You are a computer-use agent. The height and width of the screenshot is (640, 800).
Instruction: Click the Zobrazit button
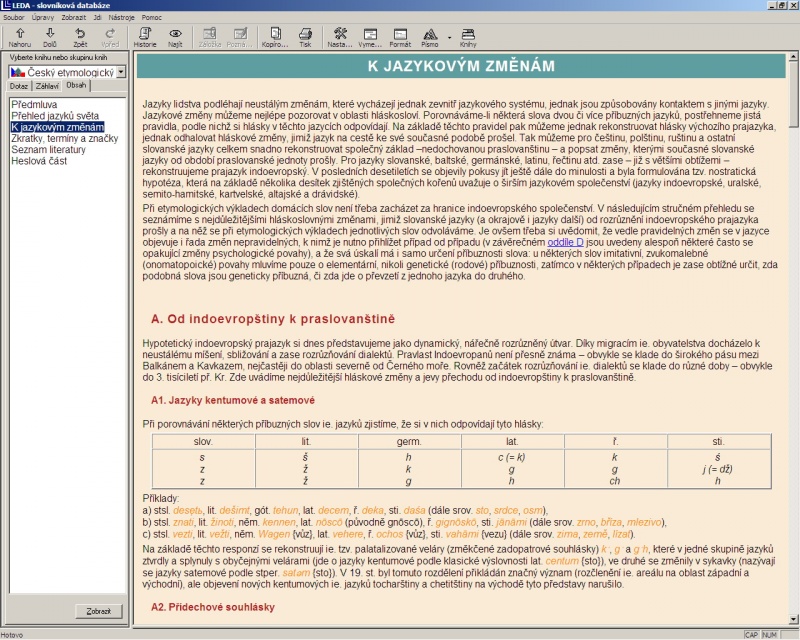pyautogui.click(x=98, y=611)
